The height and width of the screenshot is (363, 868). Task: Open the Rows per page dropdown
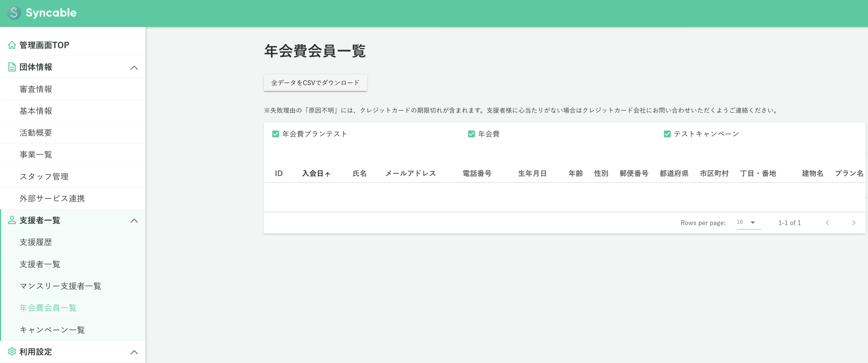(x=748, y=222)
